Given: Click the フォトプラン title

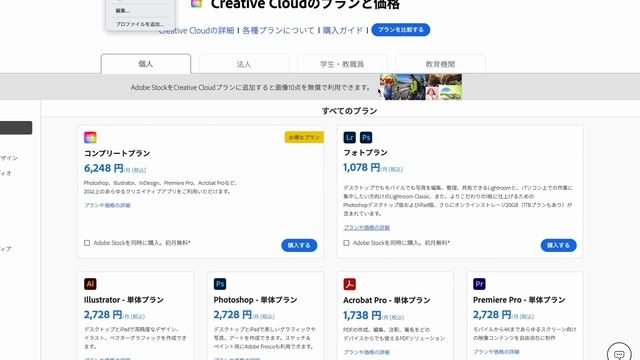Looking at the screenshot, I should point(365,153).
